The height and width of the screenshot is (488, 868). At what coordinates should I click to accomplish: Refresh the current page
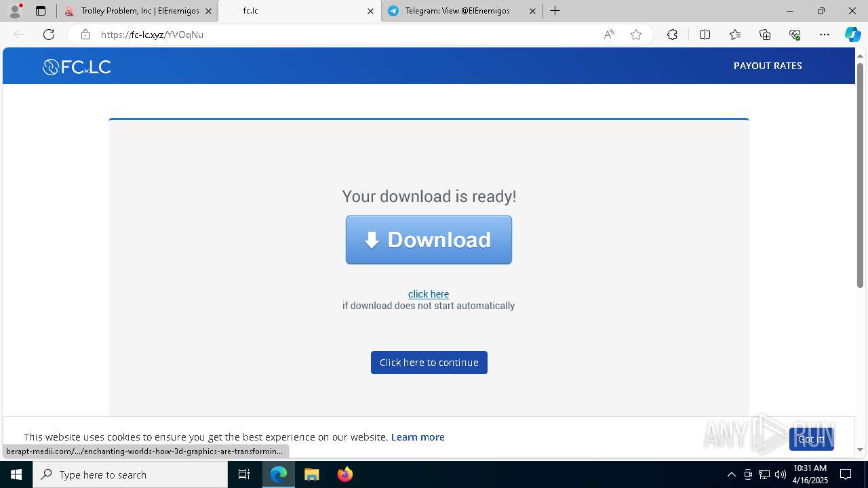pyautogui.click(x=49, y=35)
